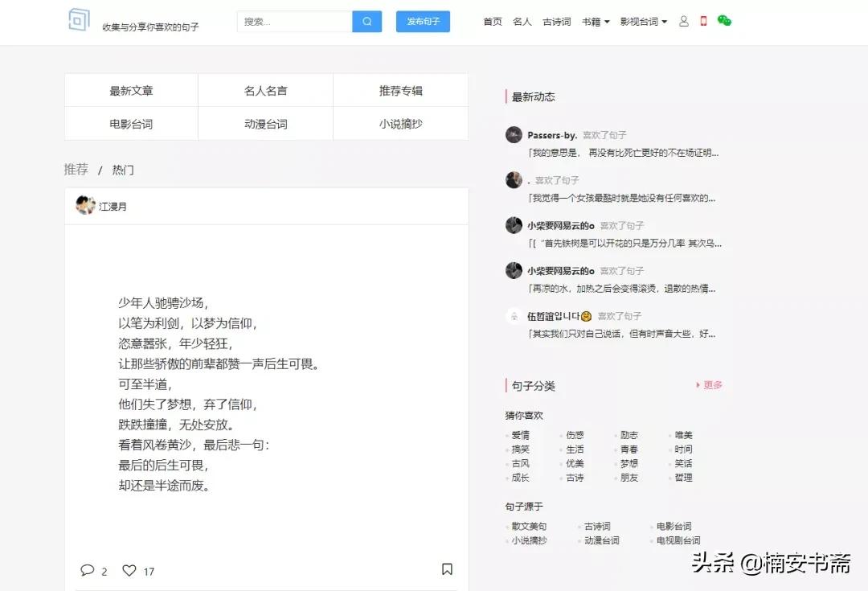Click inside the search input field

297,20
